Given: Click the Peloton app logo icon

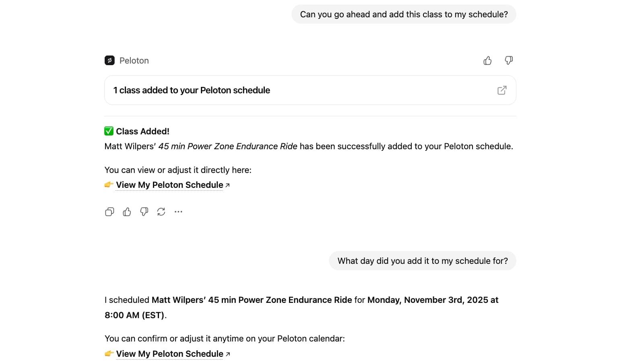Looking at the screenshot, I should tap(109, 60).
